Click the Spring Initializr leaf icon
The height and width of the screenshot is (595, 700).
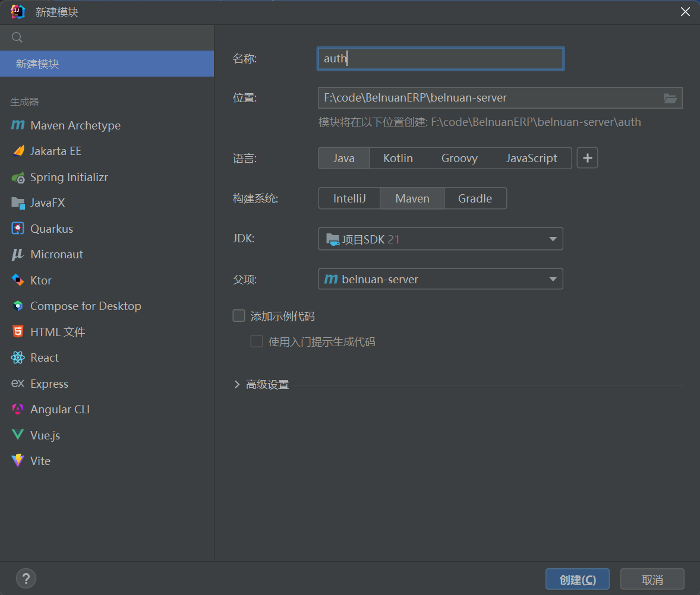click(18, 178)
